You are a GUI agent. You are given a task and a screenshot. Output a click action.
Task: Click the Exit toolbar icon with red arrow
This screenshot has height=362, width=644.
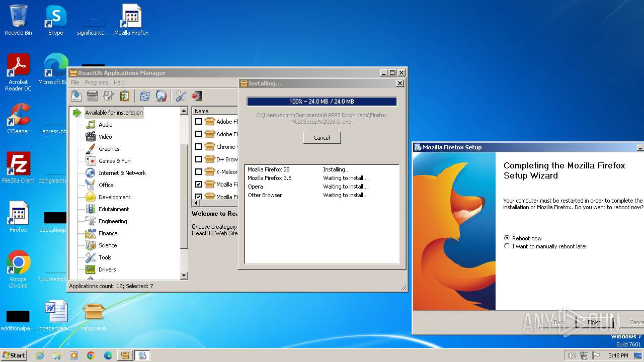point(197,96)
